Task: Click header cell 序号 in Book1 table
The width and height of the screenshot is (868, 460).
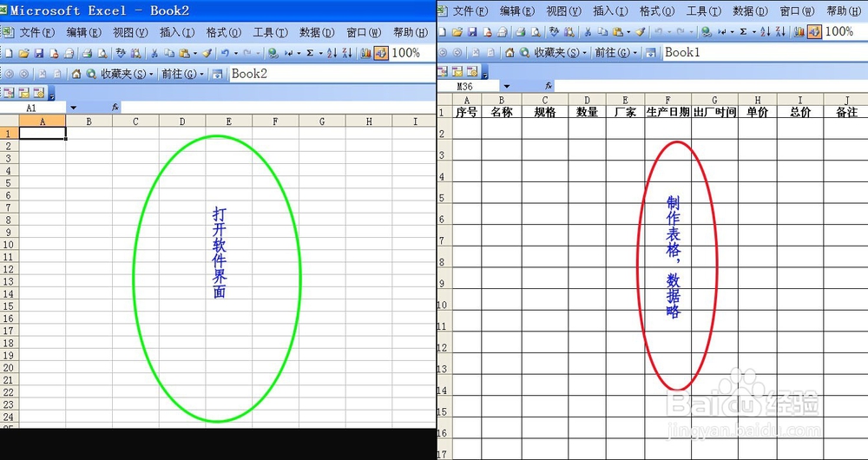Action: 467,112
